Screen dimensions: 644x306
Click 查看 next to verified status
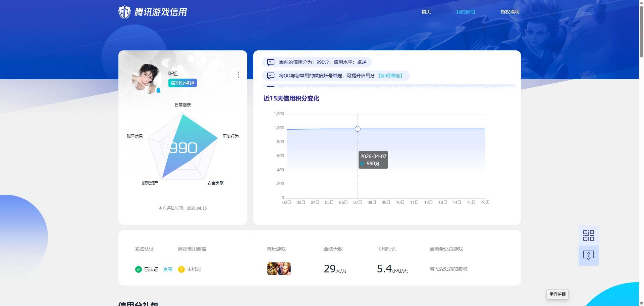[x=168, y=269]
